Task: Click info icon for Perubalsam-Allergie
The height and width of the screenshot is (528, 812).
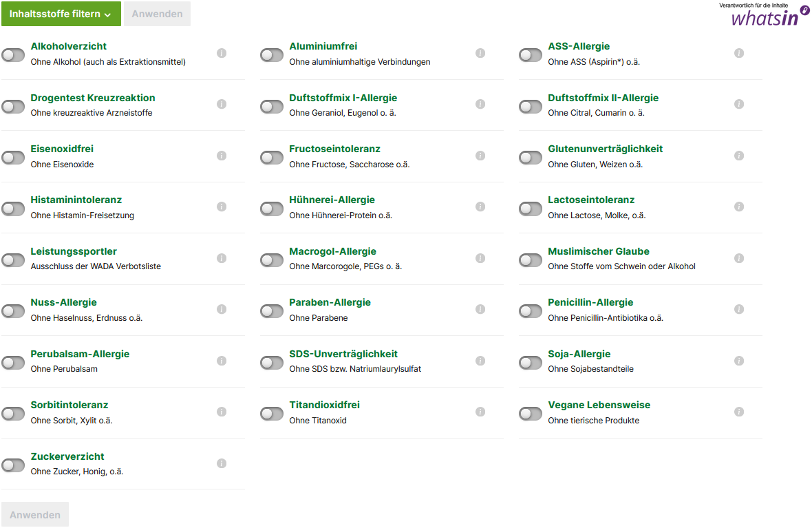Action: [x=222, y=361]
